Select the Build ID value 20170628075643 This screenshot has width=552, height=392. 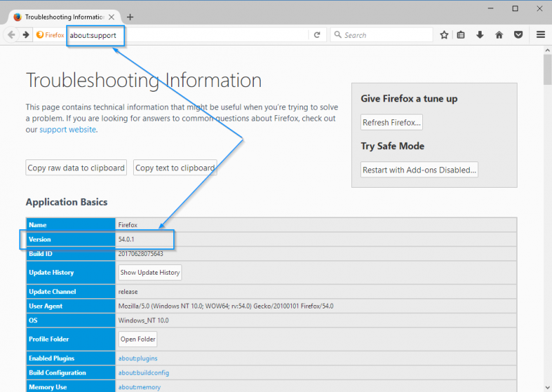click(141, 253)
